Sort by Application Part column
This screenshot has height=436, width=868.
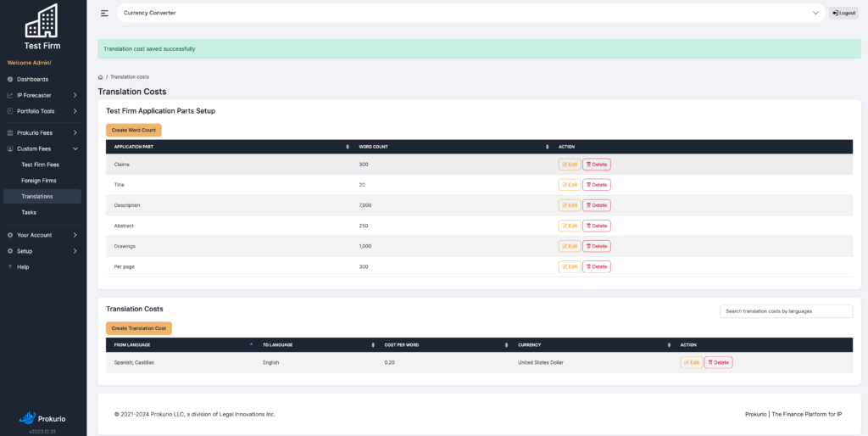click(x=231, y=147)
